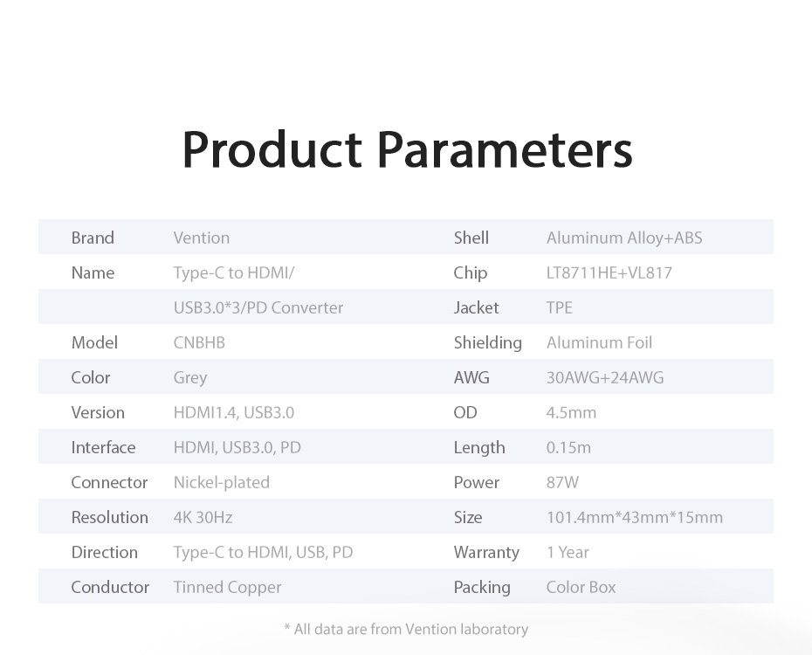Select the model number "CNBHB"
This screenshot has width=812, height=655.
(199, 342)
